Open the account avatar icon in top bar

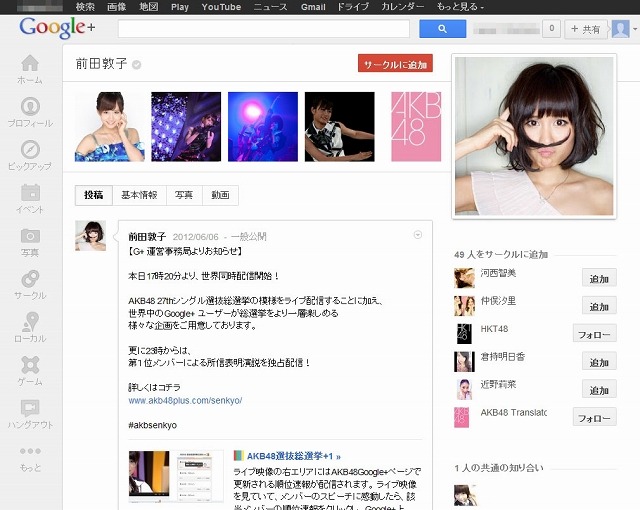coord(620,29)
